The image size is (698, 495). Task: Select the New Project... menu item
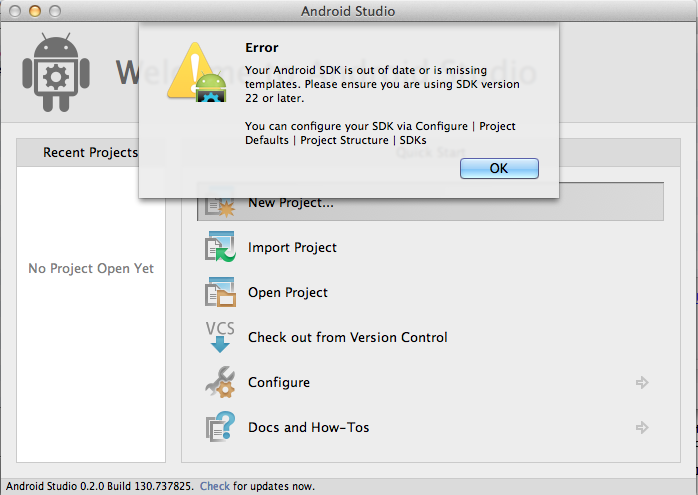click(291, 203)
